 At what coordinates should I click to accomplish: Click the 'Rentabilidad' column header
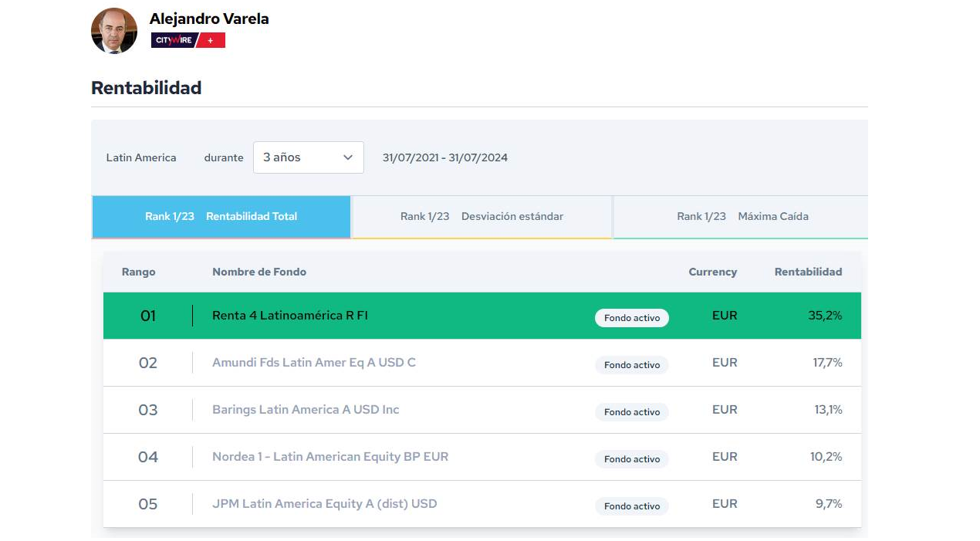[x=809, y=272]
